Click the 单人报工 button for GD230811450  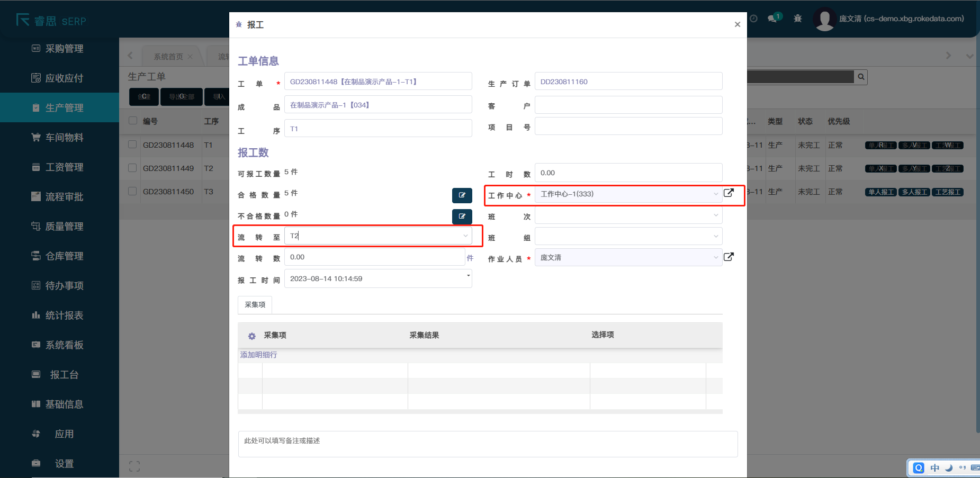(x=880, y=192)
